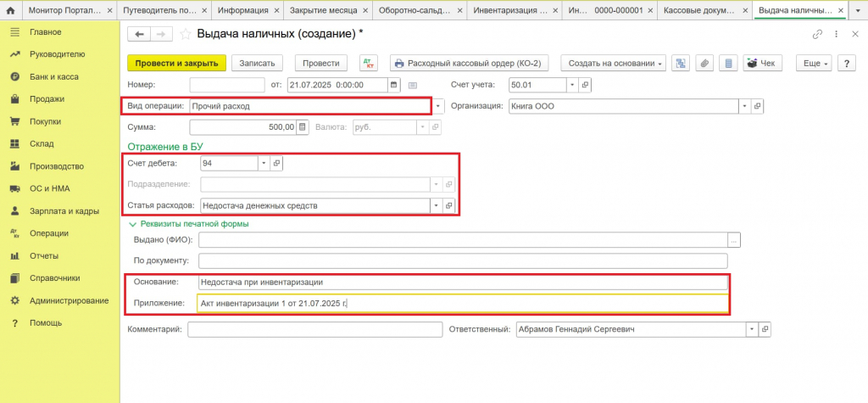Open the Производство section
Viewport: 868px width, 403px height.
pyautogui.click(x=57, y=166)
